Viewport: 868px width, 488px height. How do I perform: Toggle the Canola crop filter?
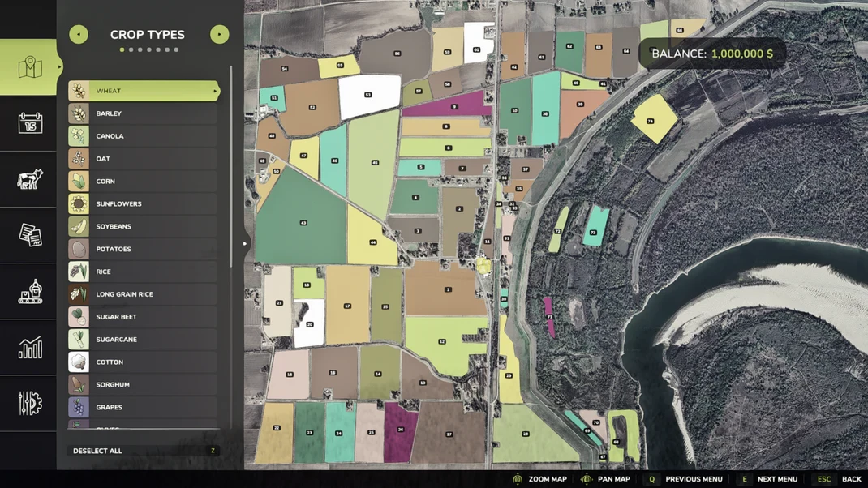(x=143, y=136)
